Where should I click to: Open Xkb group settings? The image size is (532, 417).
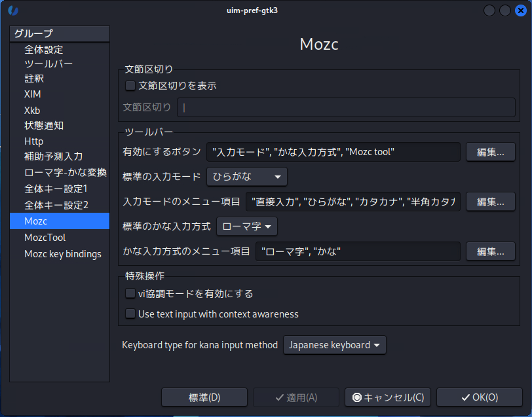(x=60, y=110)
